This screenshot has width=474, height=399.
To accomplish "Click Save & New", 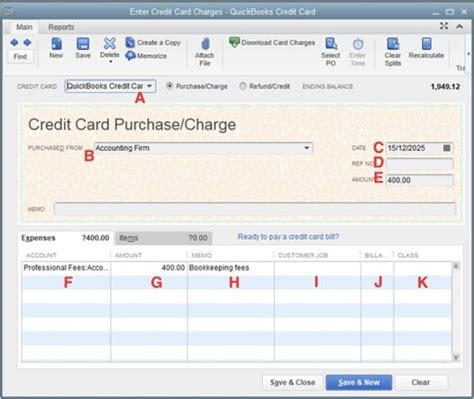I will 359,382.
